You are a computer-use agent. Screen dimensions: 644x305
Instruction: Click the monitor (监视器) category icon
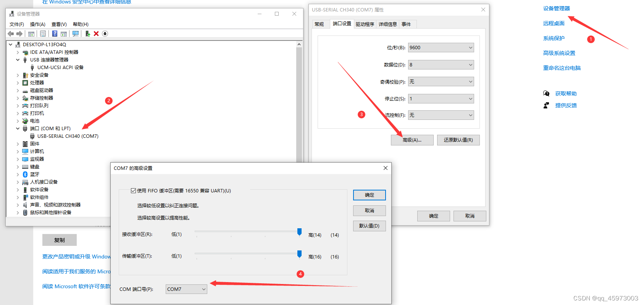tap(25, 159)
